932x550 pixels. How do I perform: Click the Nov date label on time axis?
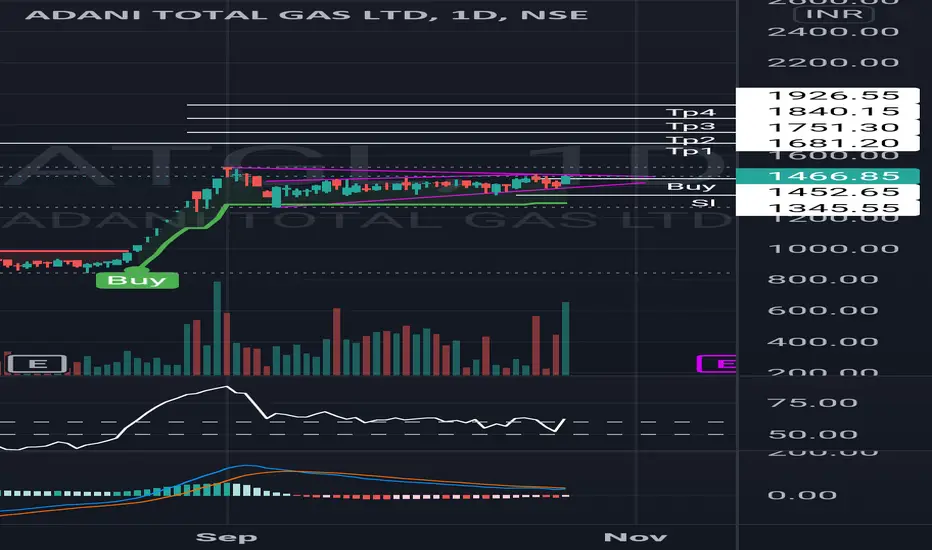coord(635,537)
